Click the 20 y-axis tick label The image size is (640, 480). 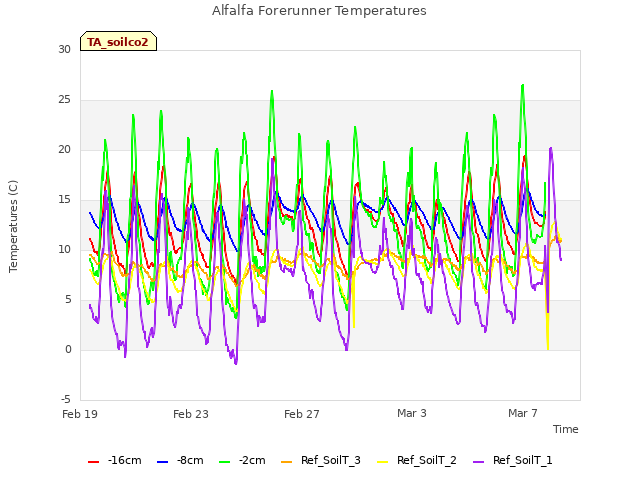(64, 150)
